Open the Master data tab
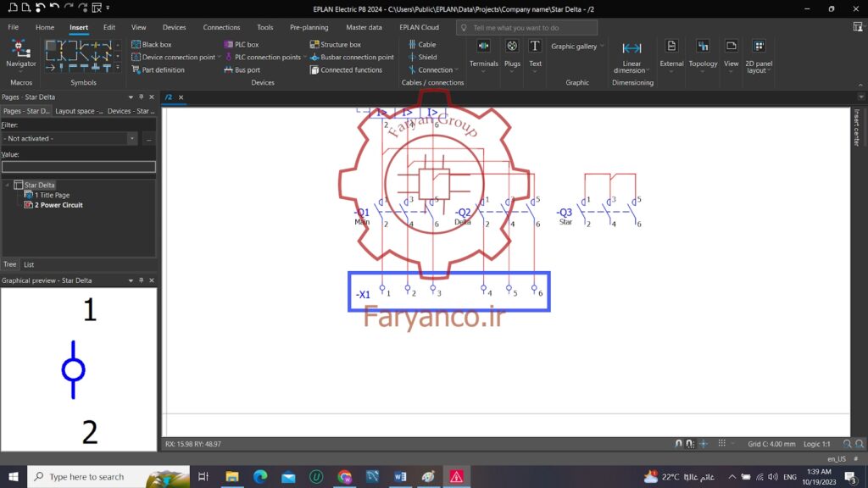868x488 pixels. point(364,27)
